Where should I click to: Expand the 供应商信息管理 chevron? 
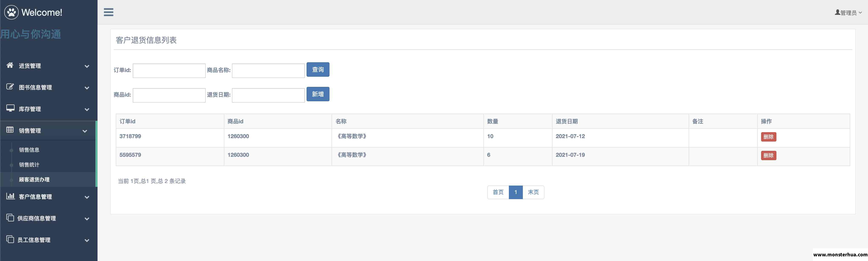click(x=87, y=219)
